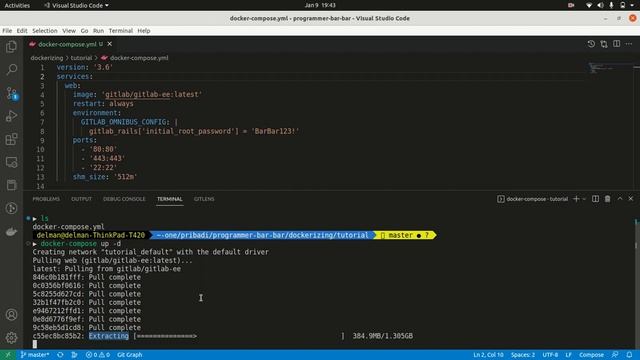Open the Search view in activity bar
Image resolution: width=640 pixels, height=360 pixels.
[11, 69]
